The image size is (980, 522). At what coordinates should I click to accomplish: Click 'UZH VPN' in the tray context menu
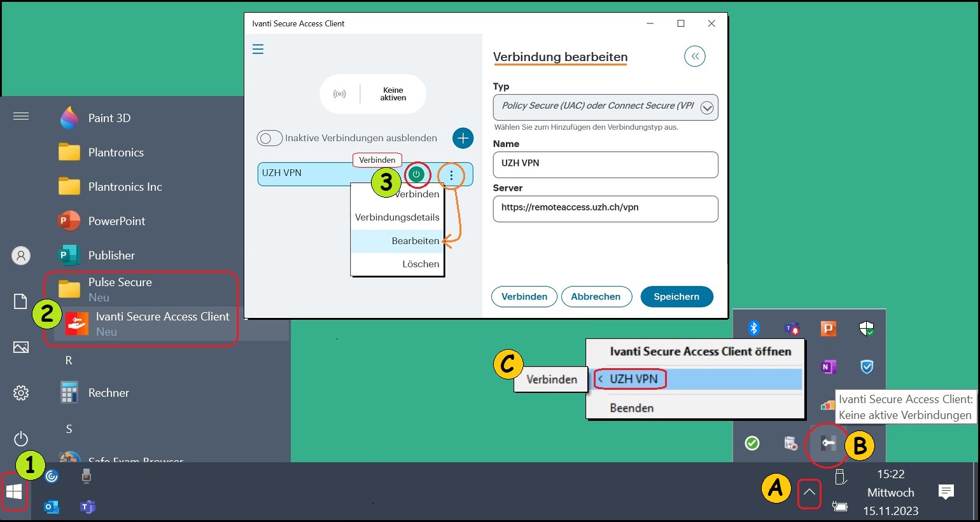[634, 379]
